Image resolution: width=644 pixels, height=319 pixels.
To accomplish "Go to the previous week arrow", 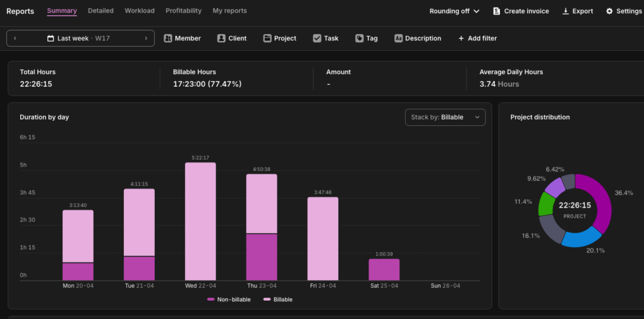I will pyautogui.click(x=15, y=38).
